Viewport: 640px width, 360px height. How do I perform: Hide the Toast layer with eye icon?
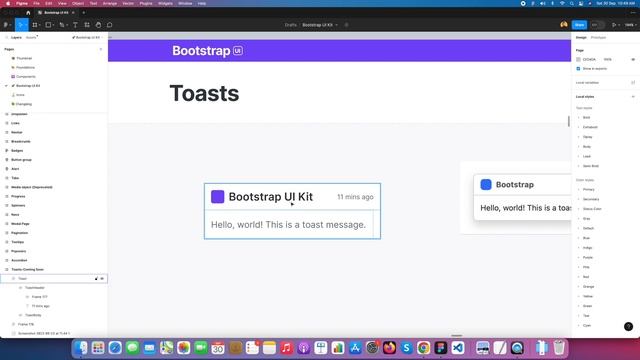coord(102,279)
